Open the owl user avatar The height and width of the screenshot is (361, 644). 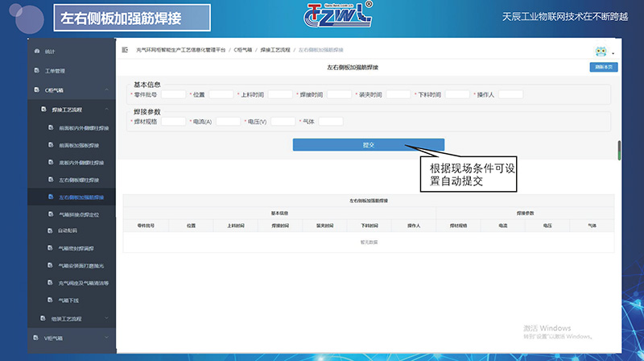point(601,52)
